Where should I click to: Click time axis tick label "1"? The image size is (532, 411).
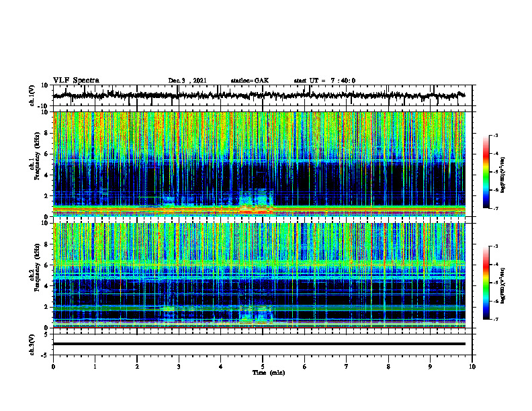95,367
